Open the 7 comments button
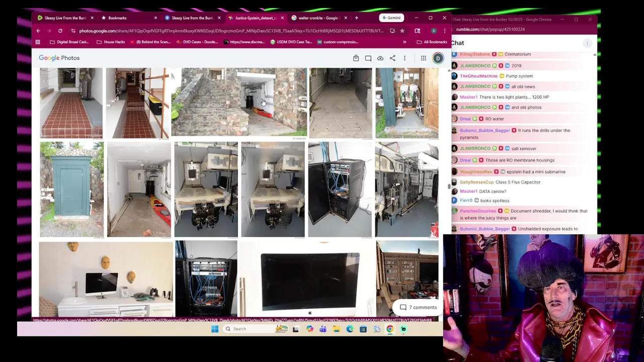The height and width of the screenshot is (362, 644). [x=419, y=308]
